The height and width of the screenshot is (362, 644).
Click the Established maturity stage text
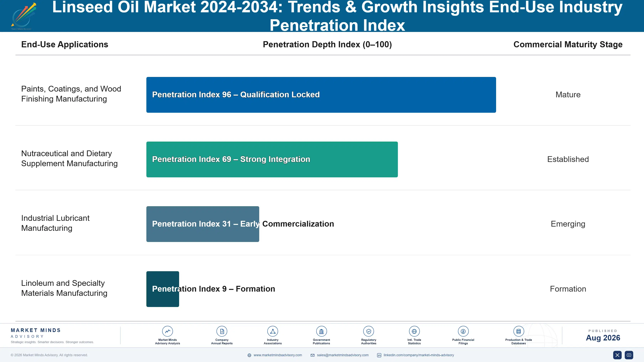(x=568, y=159)
